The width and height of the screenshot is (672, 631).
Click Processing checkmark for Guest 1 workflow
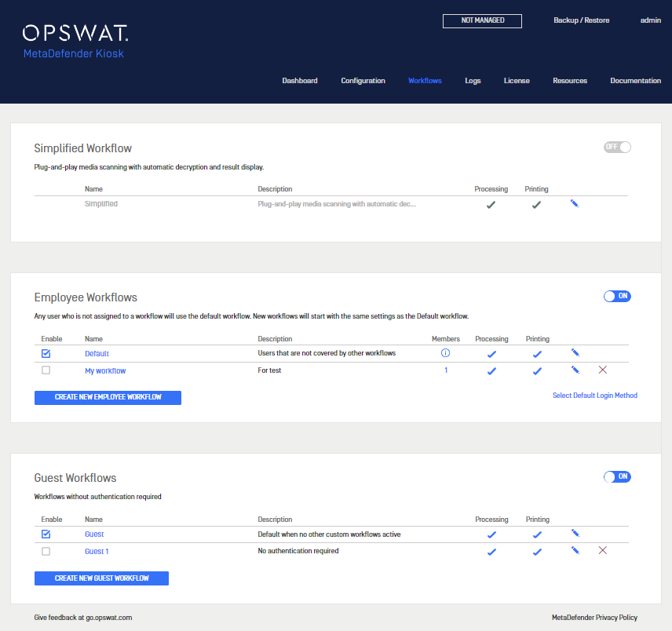coord(491,552)
